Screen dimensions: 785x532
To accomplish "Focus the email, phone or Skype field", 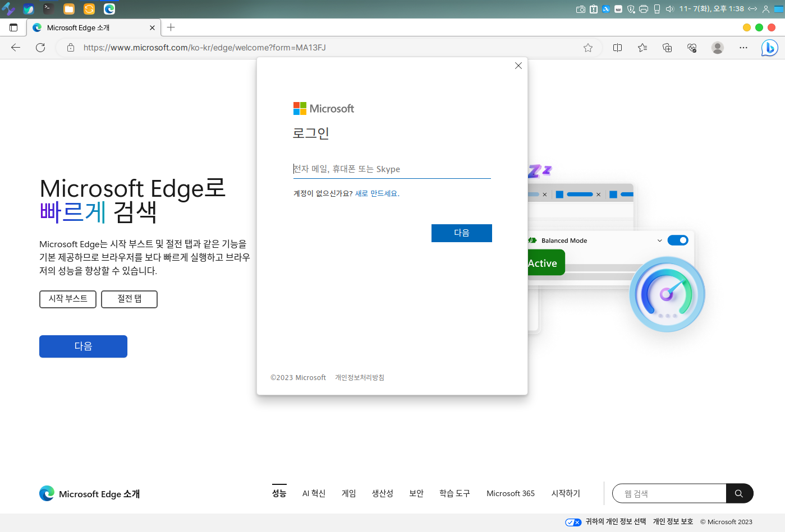I will [x=392, y=169].
